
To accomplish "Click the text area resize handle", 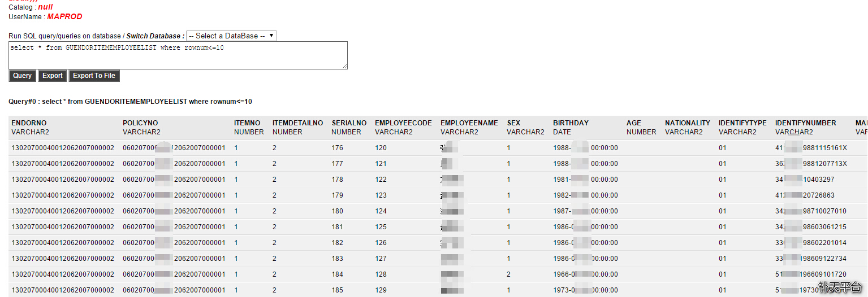I will 344,66.
